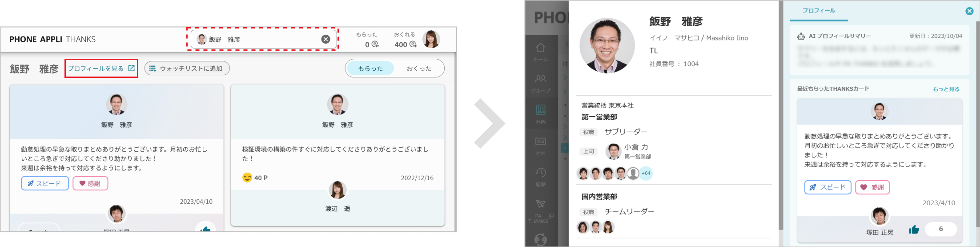Click the PHONE APPLI THANKS logo
Image resolution: width=980 pixels, height=247 pixels.
(52, 39)
